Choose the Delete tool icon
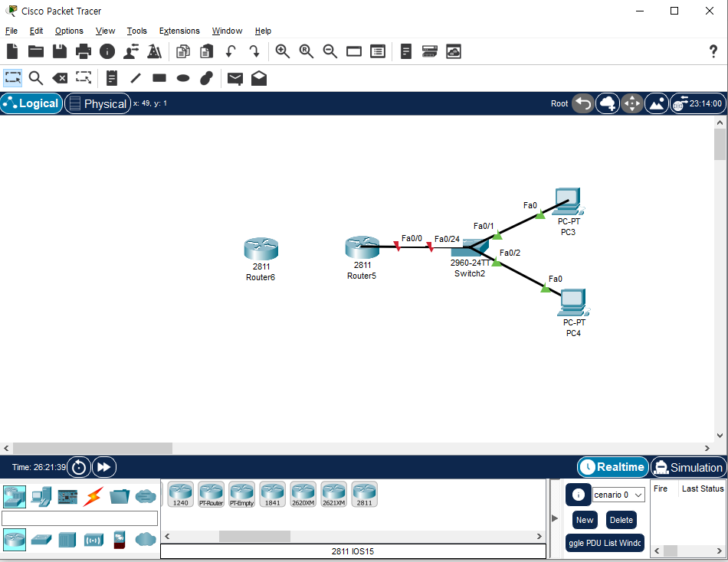Screen dimensions: 728x562 60,78
